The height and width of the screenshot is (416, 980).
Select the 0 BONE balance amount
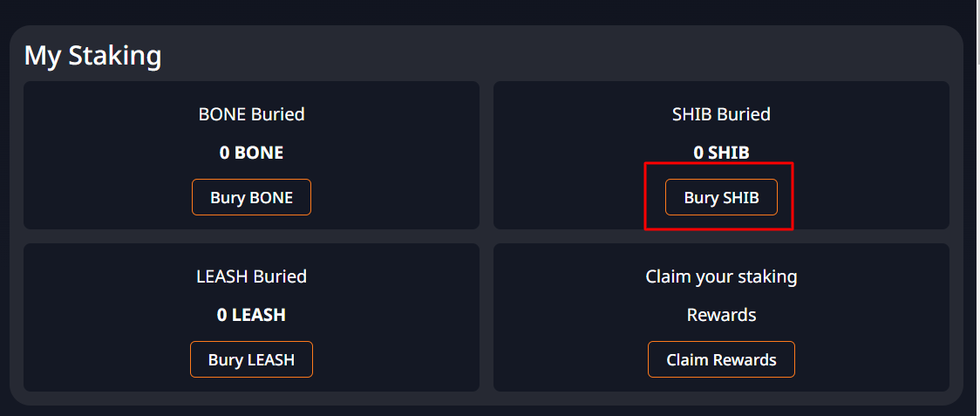coord(251,153)
